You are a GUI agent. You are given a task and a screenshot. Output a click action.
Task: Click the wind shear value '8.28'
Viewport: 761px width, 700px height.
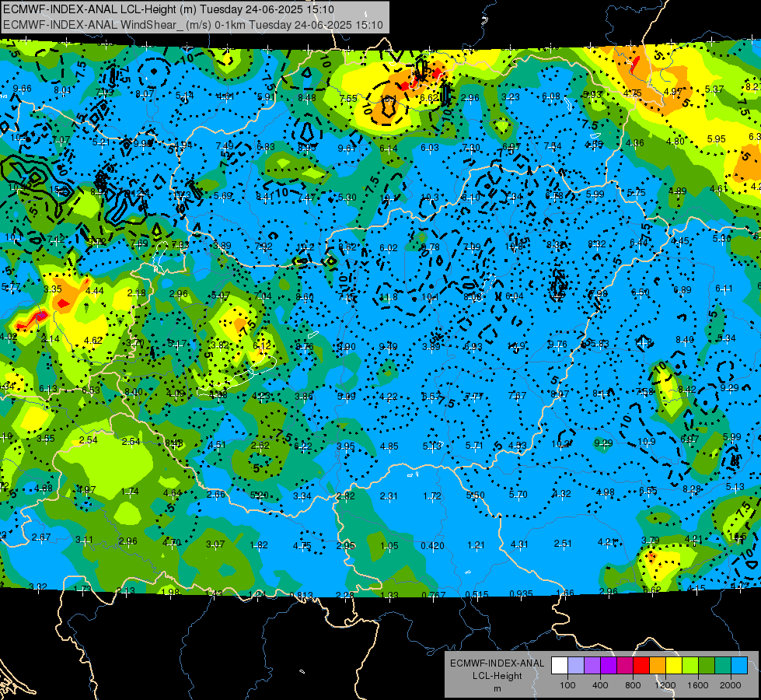coord(692,488)
